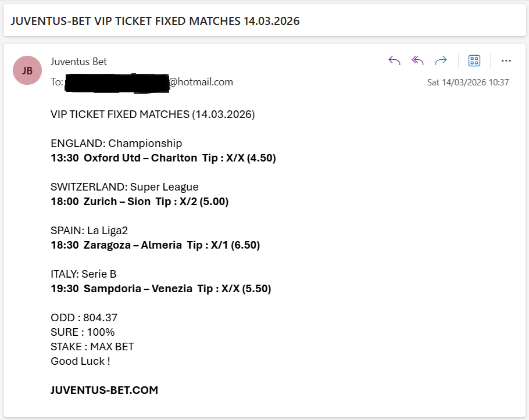Click the sender name Juventus Bet

[x=78, y=61]
